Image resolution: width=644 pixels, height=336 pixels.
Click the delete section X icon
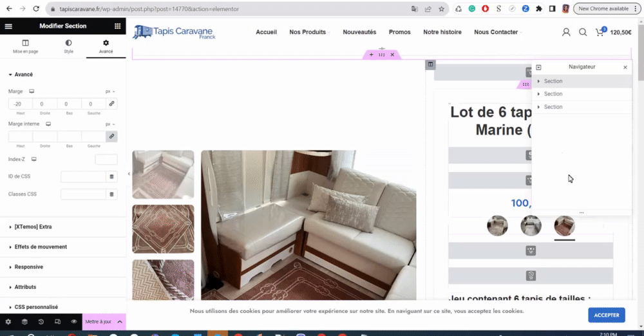click(392, 55)
